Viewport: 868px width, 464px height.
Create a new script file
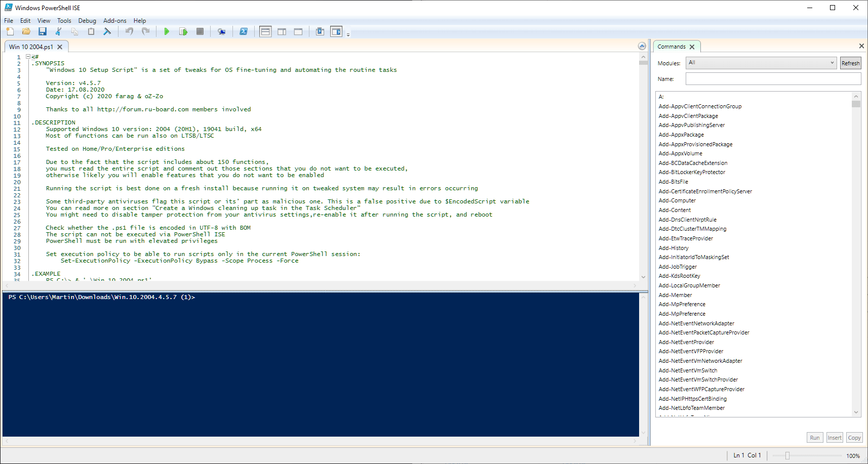[10, 31]
